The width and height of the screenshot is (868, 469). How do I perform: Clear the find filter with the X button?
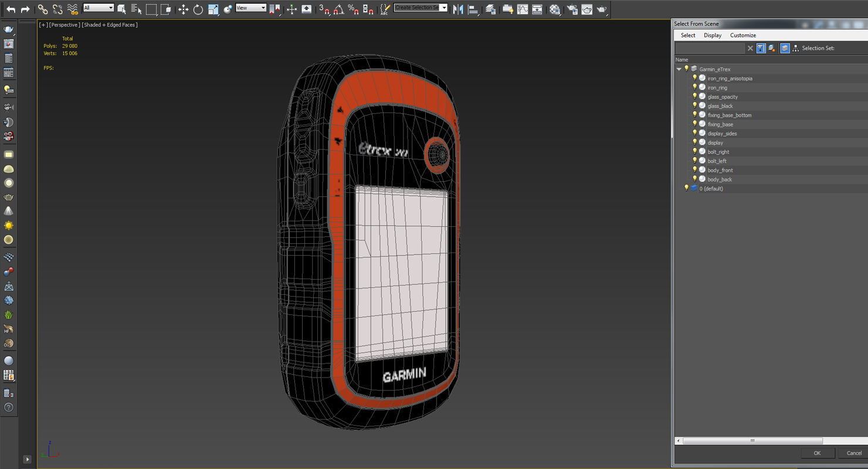click(750, 48)
